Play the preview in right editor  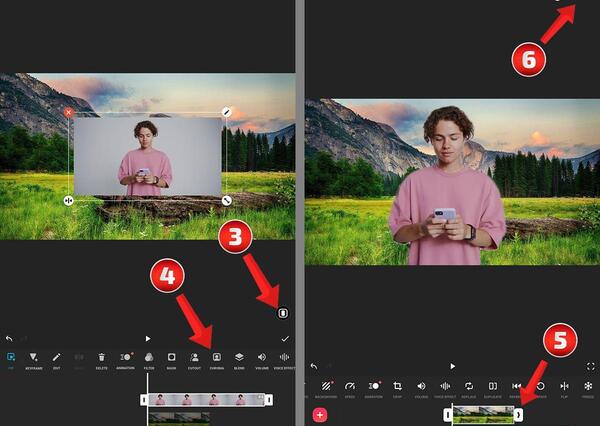point(452,366)
